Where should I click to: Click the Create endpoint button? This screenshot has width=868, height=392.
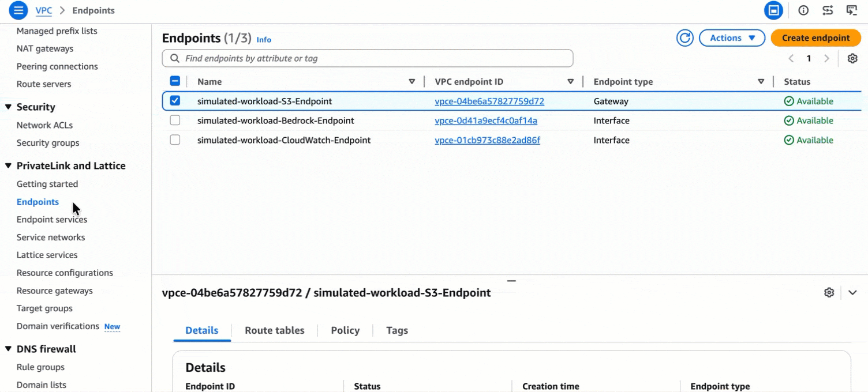tap(815, 38)
